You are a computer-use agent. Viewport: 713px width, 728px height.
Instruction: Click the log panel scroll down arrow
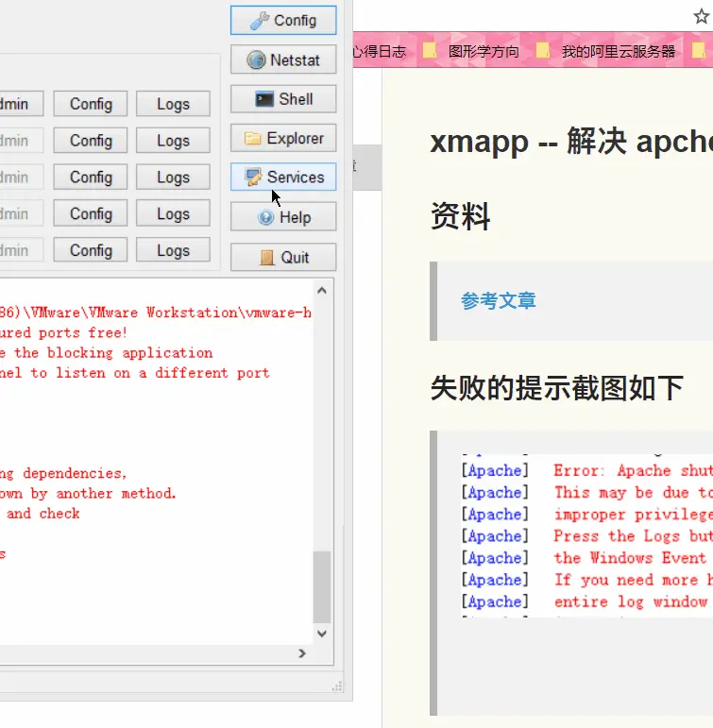click(322, 634)
